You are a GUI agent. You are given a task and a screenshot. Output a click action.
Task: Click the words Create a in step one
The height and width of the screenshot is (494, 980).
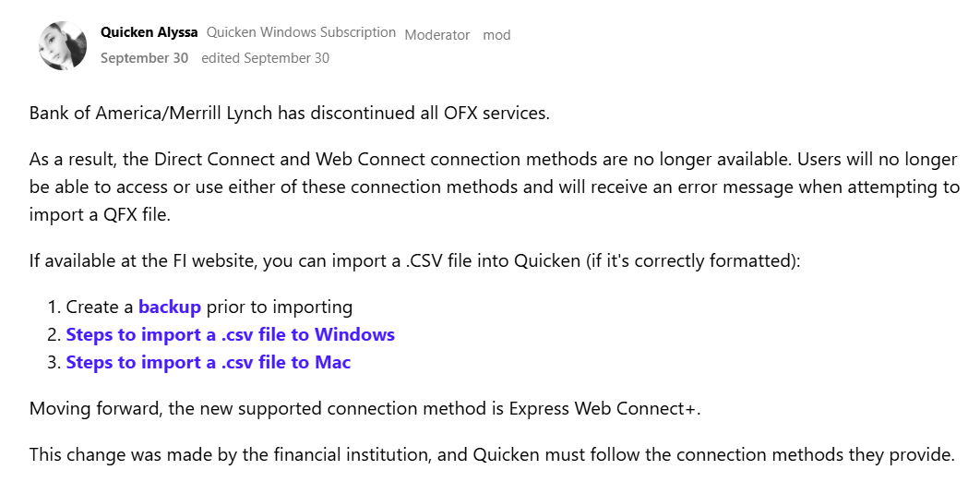point(100,307)
